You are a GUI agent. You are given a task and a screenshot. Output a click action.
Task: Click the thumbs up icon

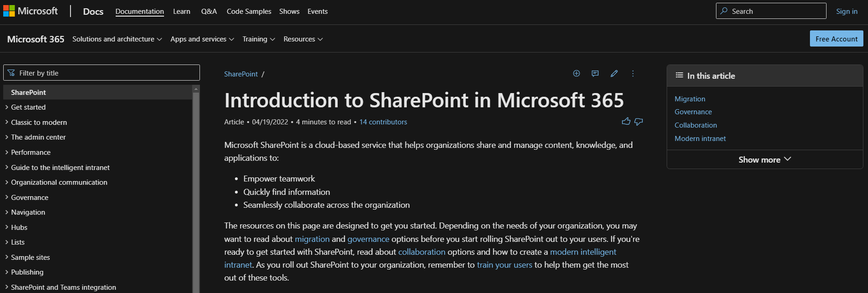click(x=626, y=122)
